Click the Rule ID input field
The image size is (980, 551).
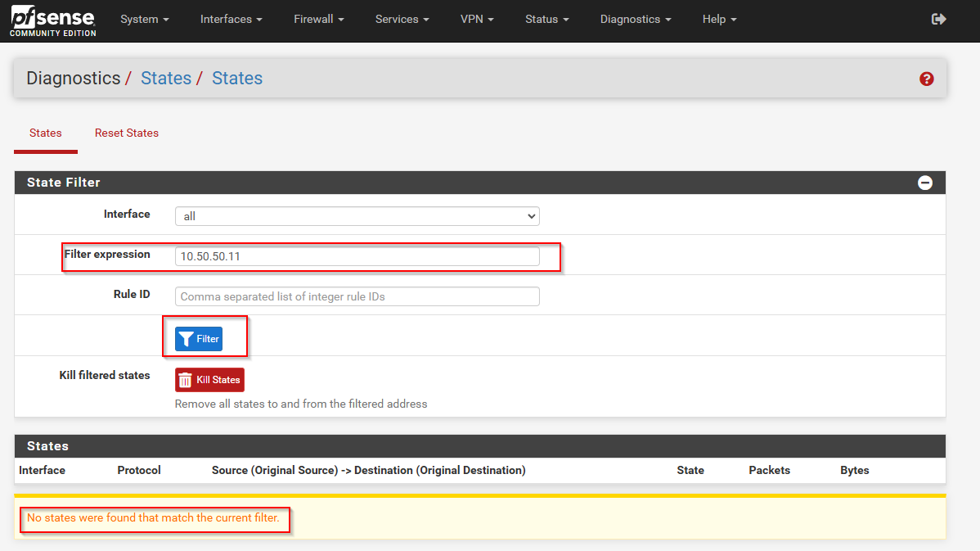coord(357,296)
